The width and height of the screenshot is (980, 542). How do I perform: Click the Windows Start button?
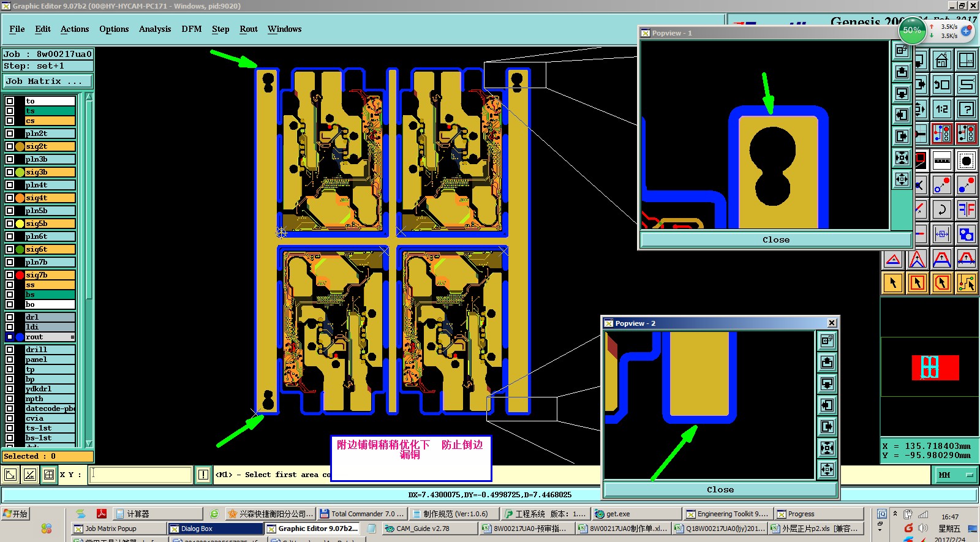[x=17, y=514]
